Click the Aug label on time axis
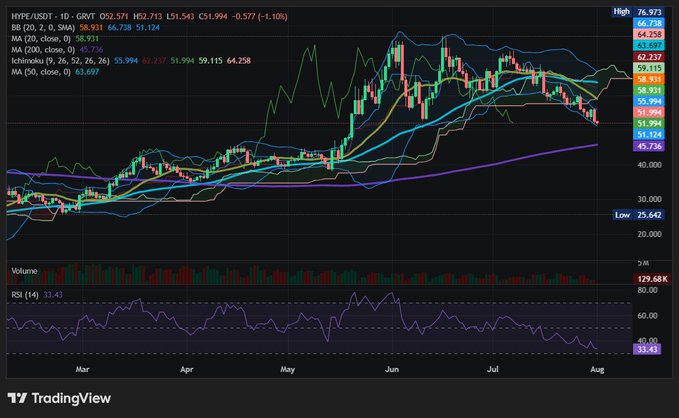Screen dimensions: 679x418 click(597, 369)
